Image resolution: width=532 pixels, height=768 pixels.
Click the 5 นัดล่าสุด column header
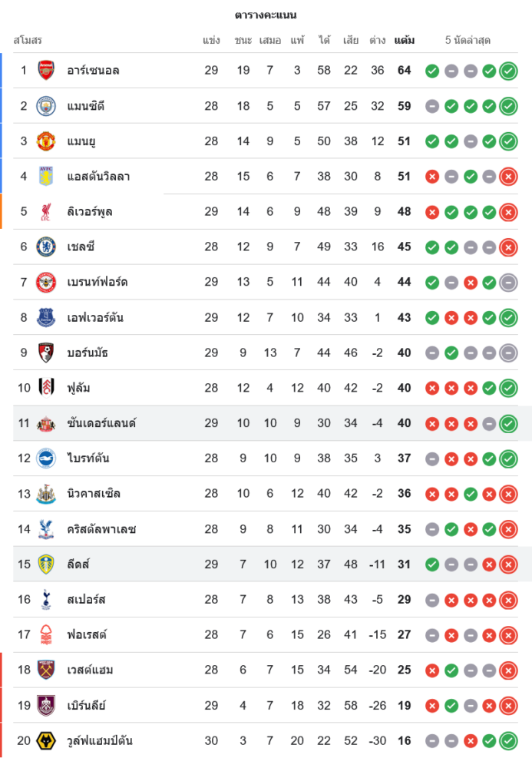point(468,40)
